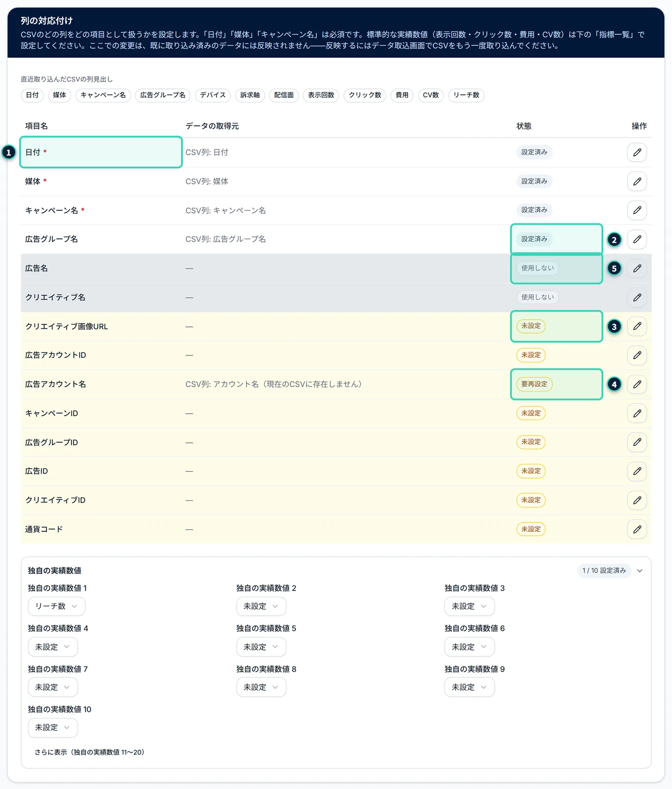Image resolution: width=672 pixels, height=789 pixels.
Task: Open editor for クリエイティブ画像URL
Action: 637,326
